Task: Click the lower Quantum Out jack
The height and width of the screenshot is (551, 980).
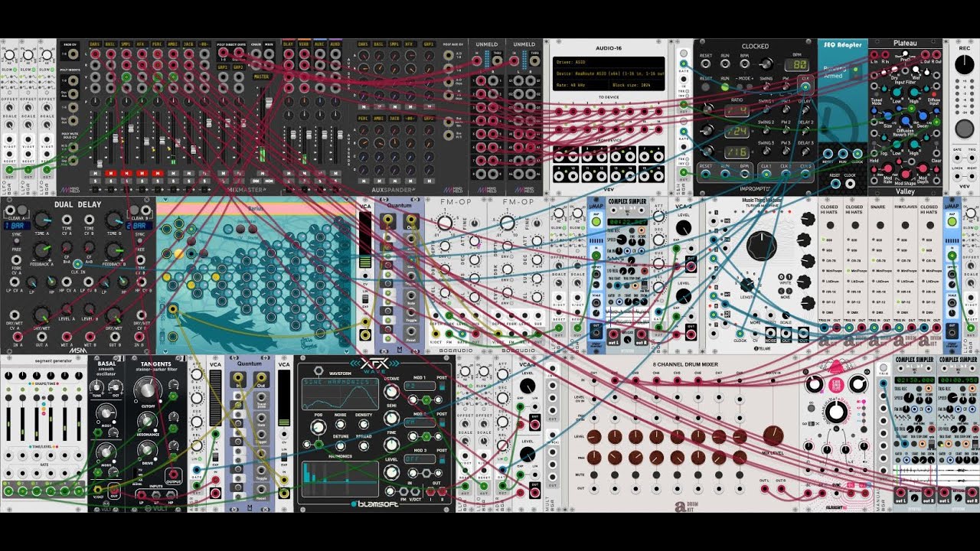Action: [x=261, y=377]
